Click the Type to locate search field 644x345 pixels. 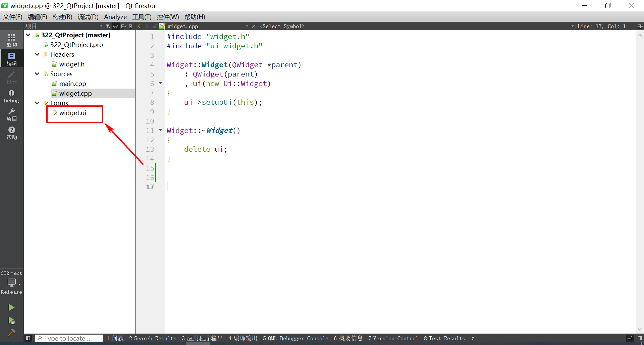point(69,338)
